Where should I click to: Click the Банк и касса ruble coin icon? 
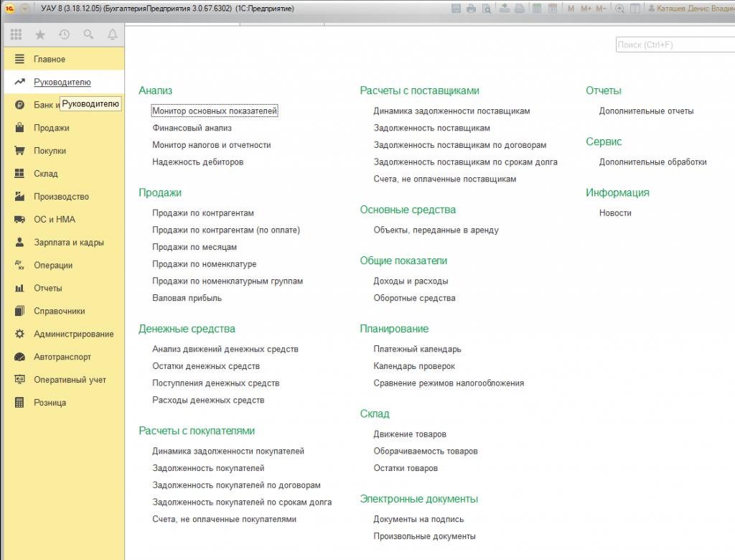[19, 105]
